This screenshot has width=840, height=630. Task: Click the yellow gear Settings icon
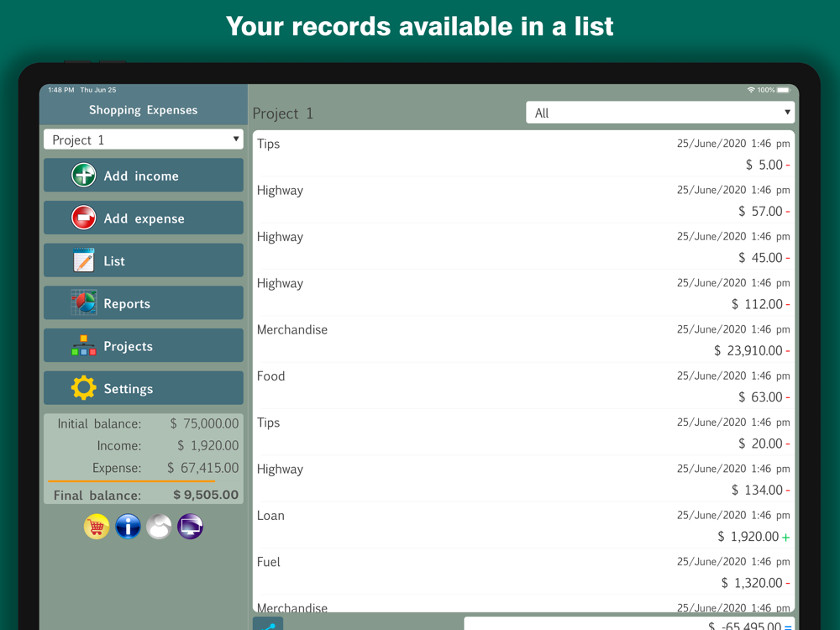point(83,388)
